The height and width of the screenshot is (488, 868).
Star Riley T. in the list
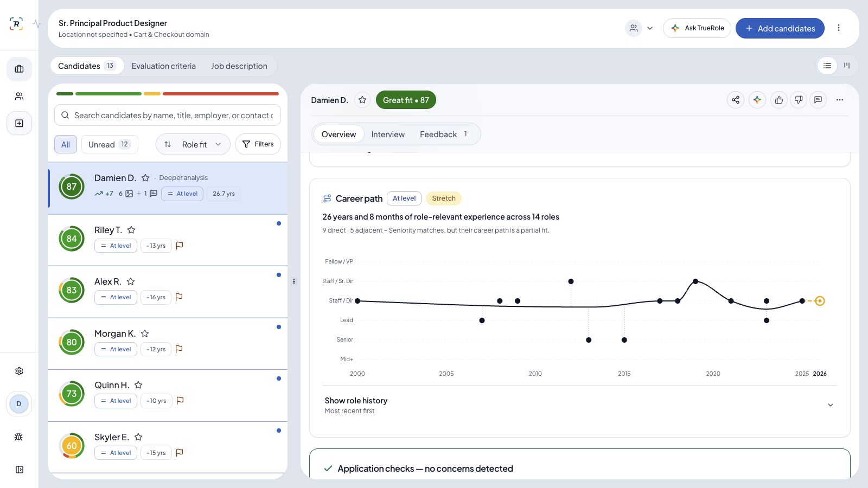click(131, 230)
